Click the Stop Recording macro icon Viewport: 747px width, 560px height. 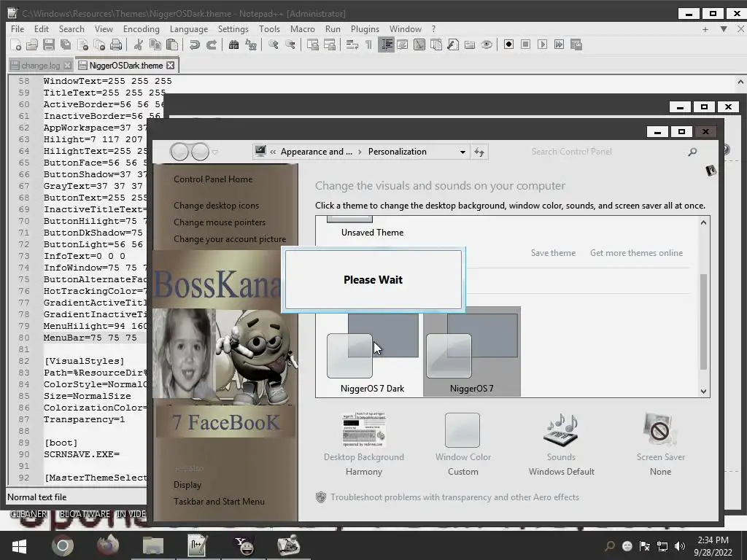pos(525,44)
